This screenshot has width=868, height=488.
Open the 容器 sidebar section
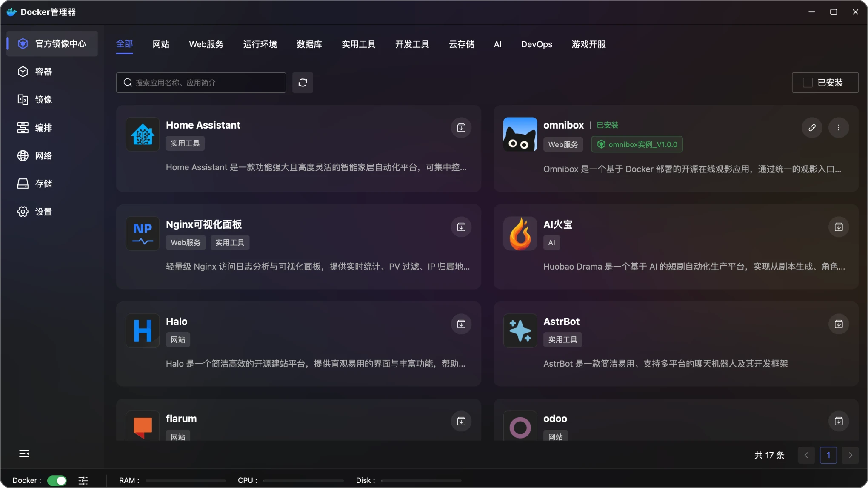pyautogui.click(x=43, y=72)
